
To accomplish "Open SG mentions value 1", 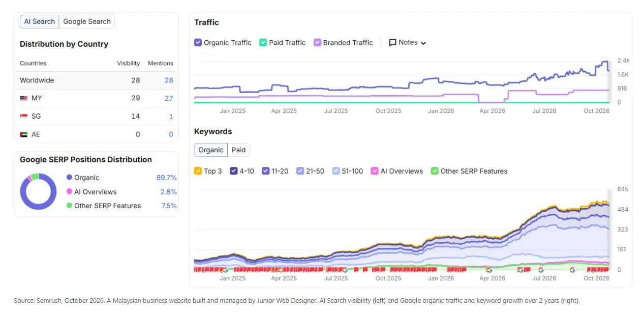I will click(x=171, y=117).
